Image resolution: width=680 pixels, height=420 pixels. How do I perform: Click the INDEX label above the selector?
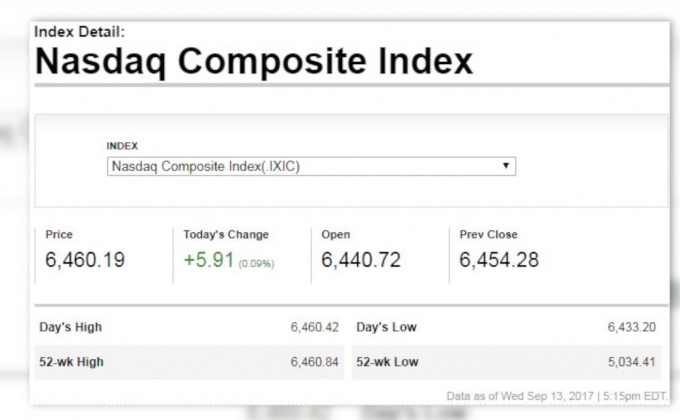pos(122,146)
